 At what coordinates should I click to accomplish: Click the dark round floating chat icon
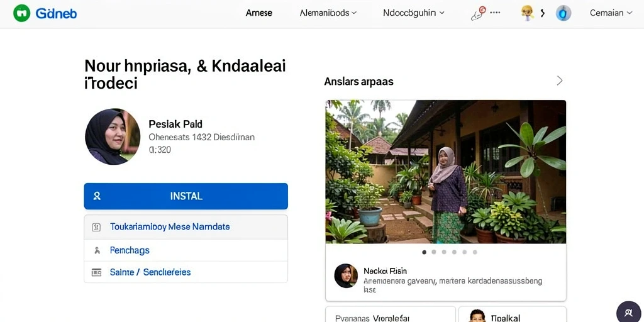pyautogui.click(x=629, y=313)
